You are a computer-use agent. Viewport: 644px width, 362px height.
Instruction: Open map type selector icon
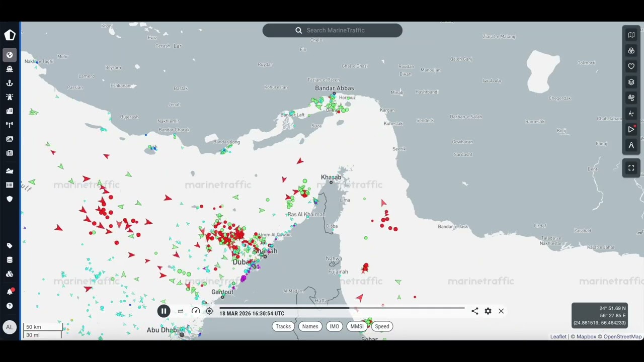[631, 35]
